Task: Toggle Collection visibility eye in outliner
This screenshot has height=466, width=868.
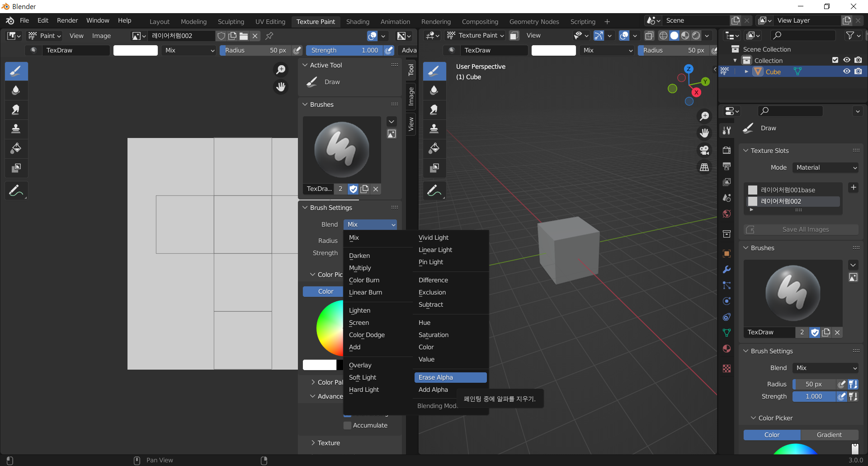Action: click(847, 60)
